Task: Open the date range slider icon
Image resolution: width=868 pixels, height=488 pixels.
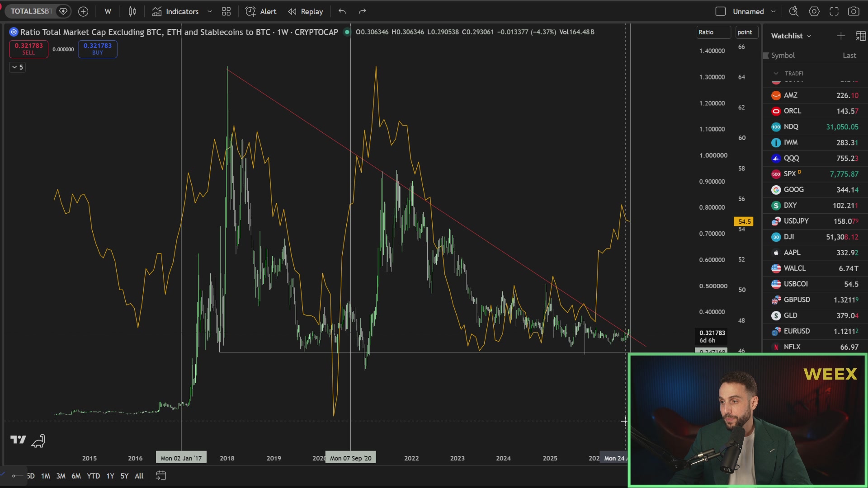Action: 18,476
